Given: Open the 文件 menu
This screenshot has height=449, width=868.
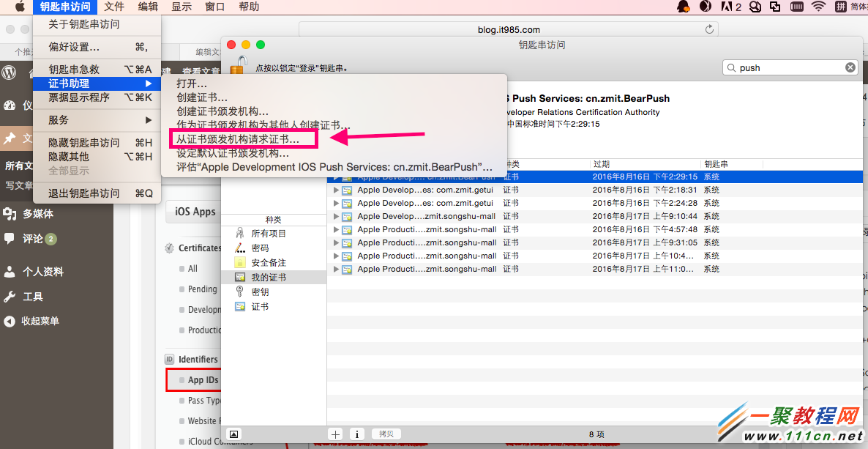Looking at the screenshot, I should [x=114, y=7].
